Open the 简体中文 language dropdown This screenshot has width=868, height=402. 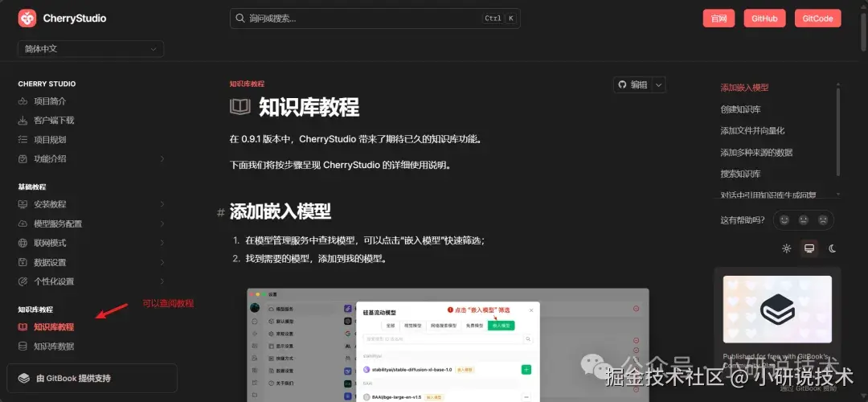(91, 49)
